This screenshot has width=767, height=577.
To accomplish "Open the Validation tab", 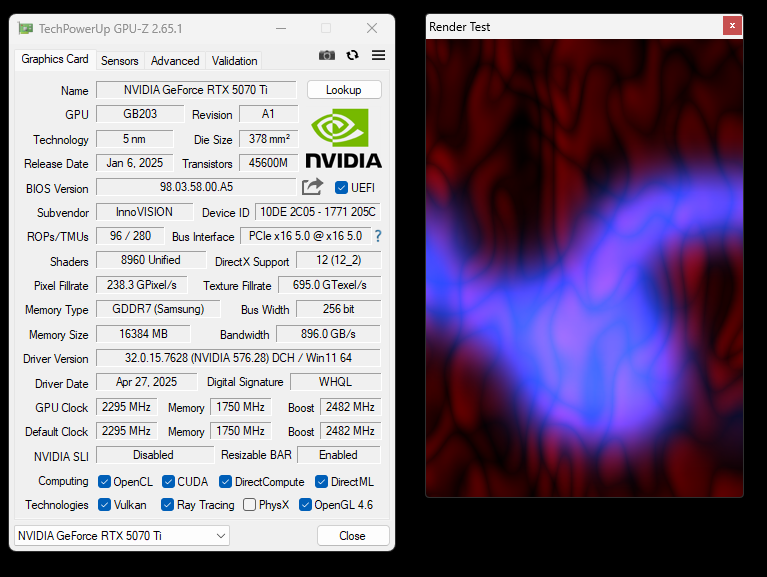I will (234, 61).
